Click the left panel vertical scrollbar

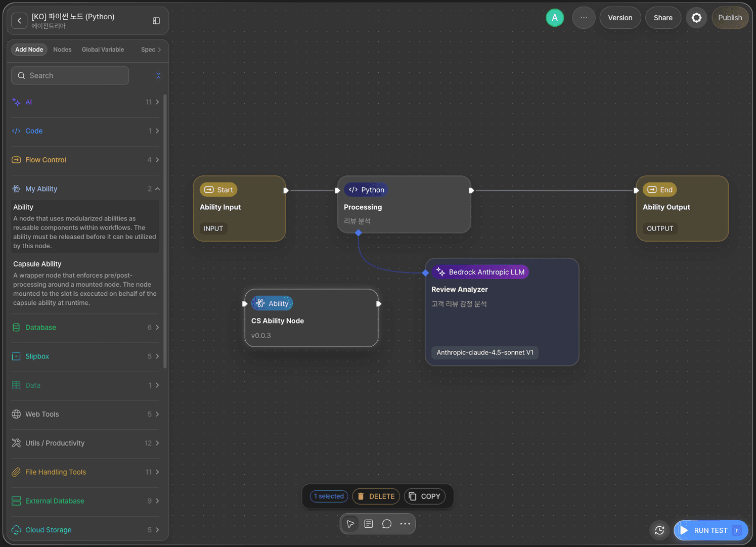tap(165, 231)
